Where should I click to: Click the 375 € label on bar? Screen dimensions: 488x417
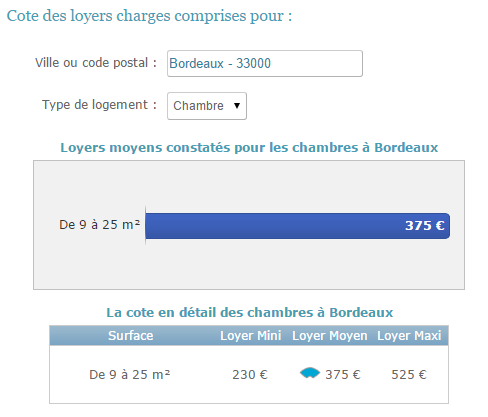click(425, 226)
